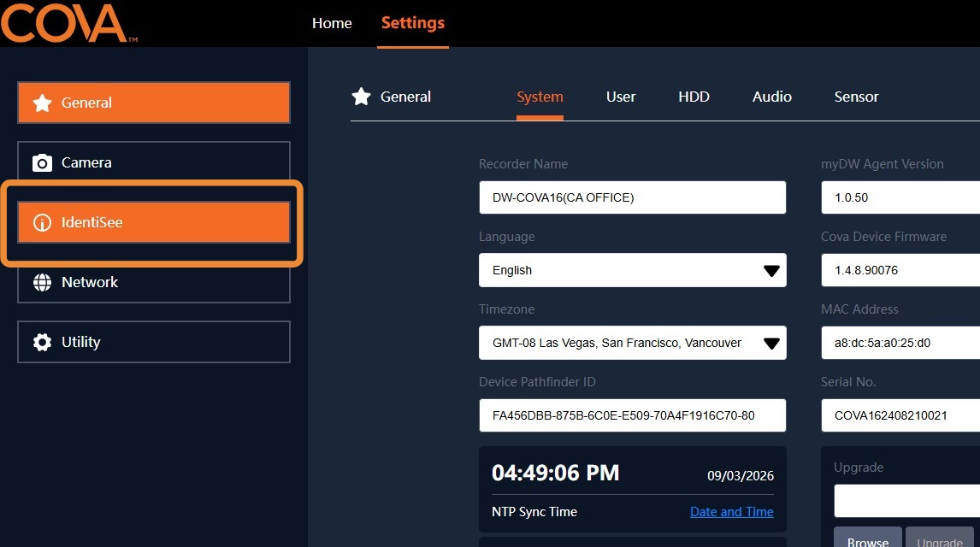The width and height of the screenshot is (980, 547).
Task: Switch to the User tab
Action: pos(621,97)
